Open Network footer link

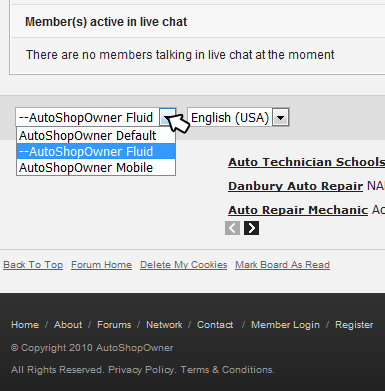[164, 325]
